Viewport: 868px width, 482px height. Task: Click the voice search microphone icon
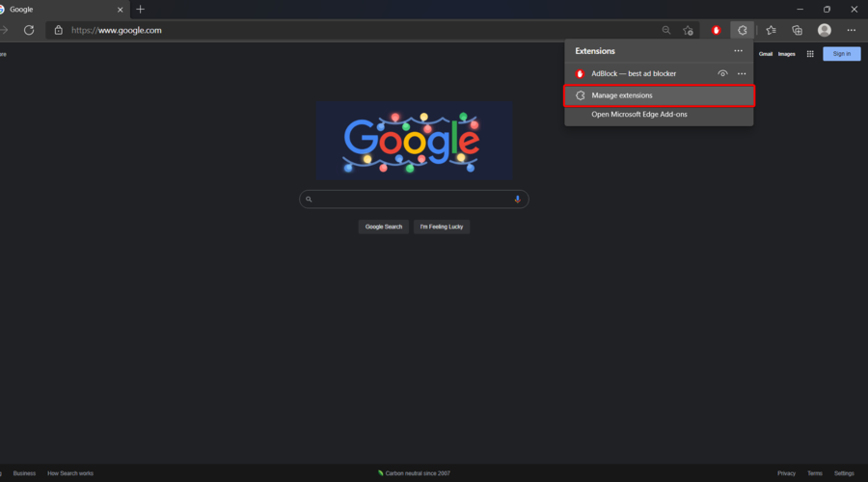tap(518, 200)
